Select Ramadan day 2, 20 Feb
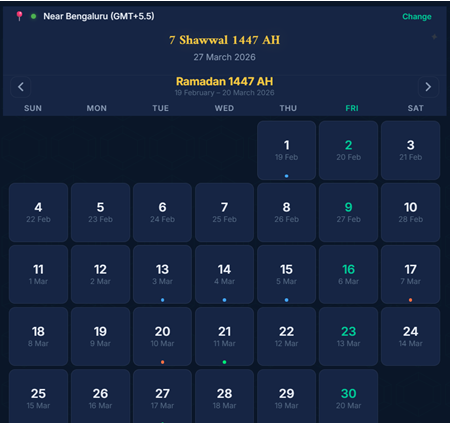 pyautogui.click(x=348, y=150)
